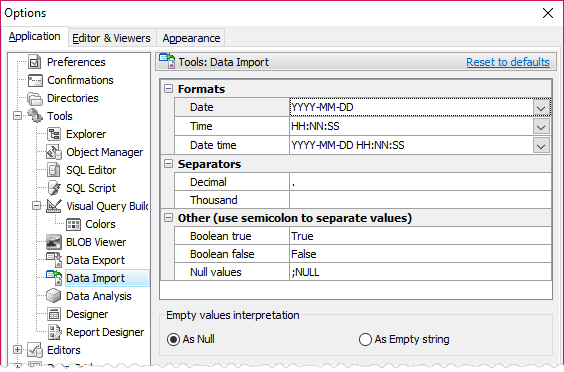
Task: Click the Confirmations icon
Action: click(x=35, y=80)
